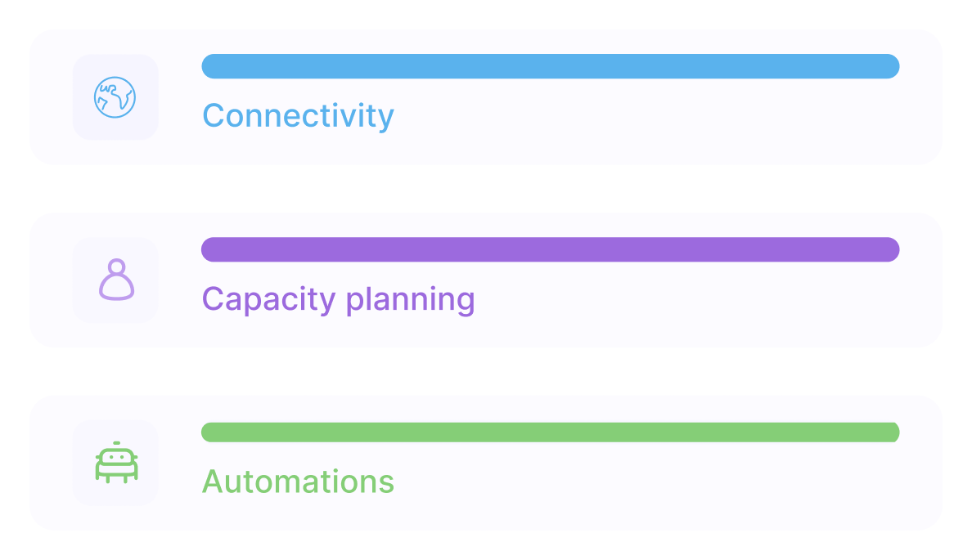Click the globe icon for Connectivity
Viewport: 972px width, 560px height.
pos(115,97)
